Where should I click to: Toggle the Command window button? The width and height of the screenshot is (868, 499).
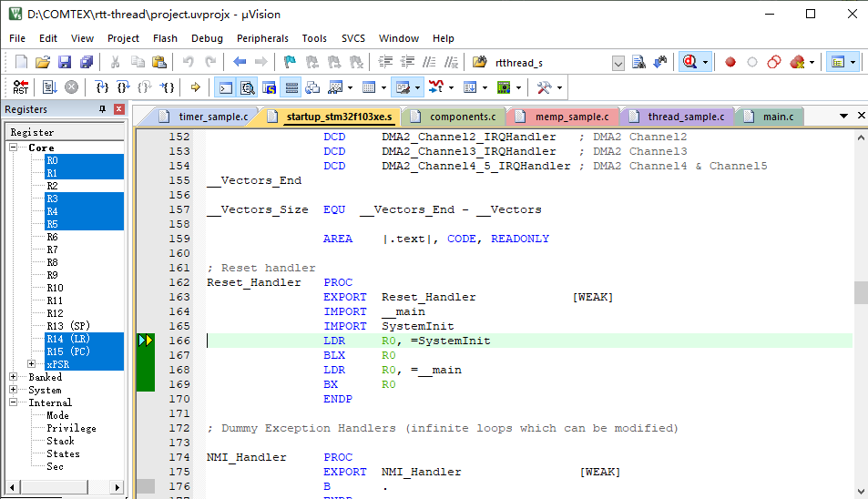click(x=226, y=87)
